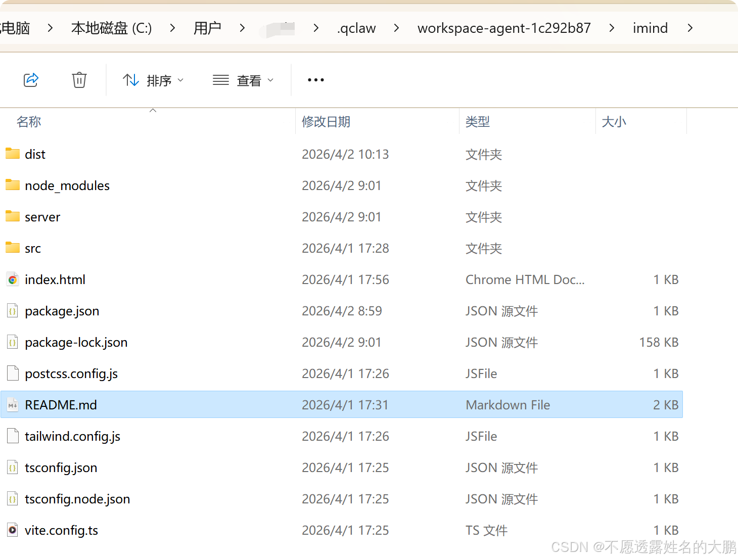Navigate to workspace-agent-1c292b87 breadcrumb
The width and height of the screenshot is (738, 560).
coord(504,28)
